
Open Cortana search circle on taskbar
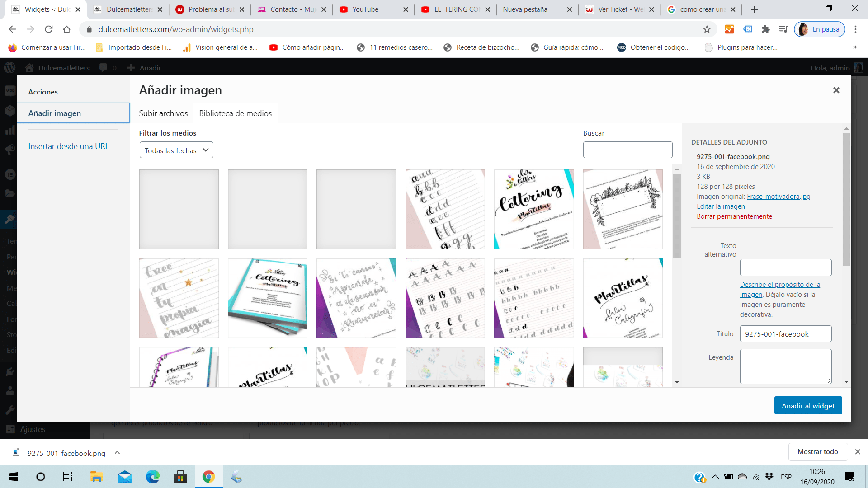click(41, 477)
